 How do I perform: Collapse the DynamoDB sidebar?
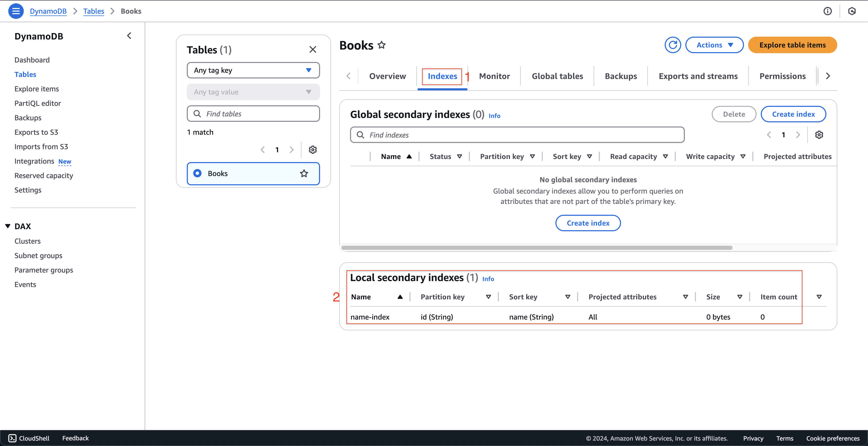[x=129, y=36]
